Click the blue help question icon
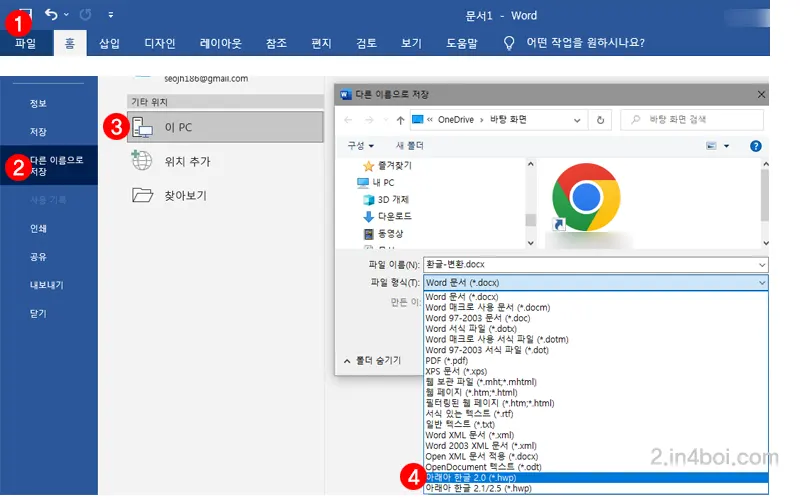The width and height of the screenshot is (800, 500). click(x=756, y=146)
